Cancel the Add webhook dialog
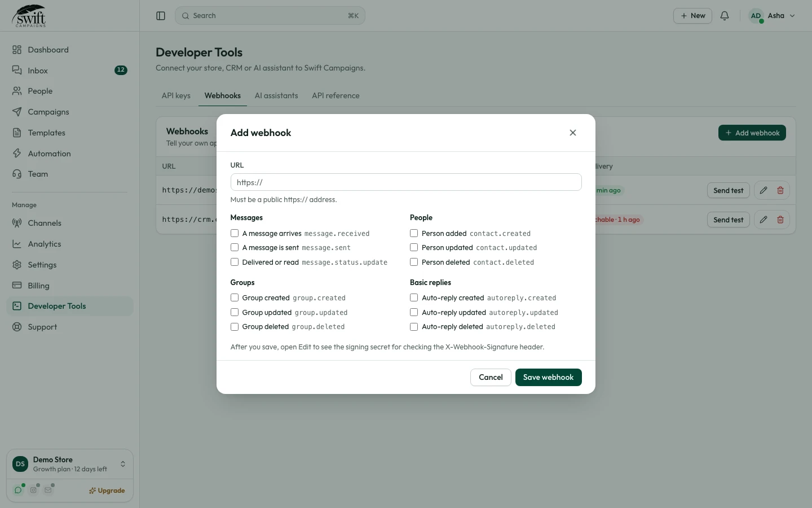Screen dimensions: 812x508 [491, 377]
